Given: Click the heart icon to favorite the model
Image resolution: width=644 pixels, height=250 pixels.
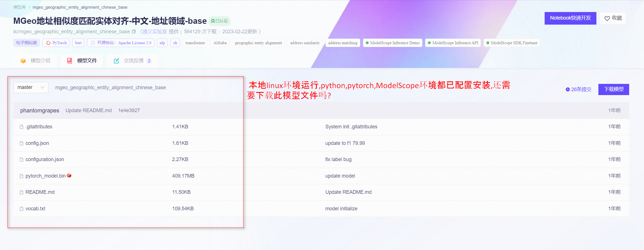Looking at the screenshot, I should [607, 18].
